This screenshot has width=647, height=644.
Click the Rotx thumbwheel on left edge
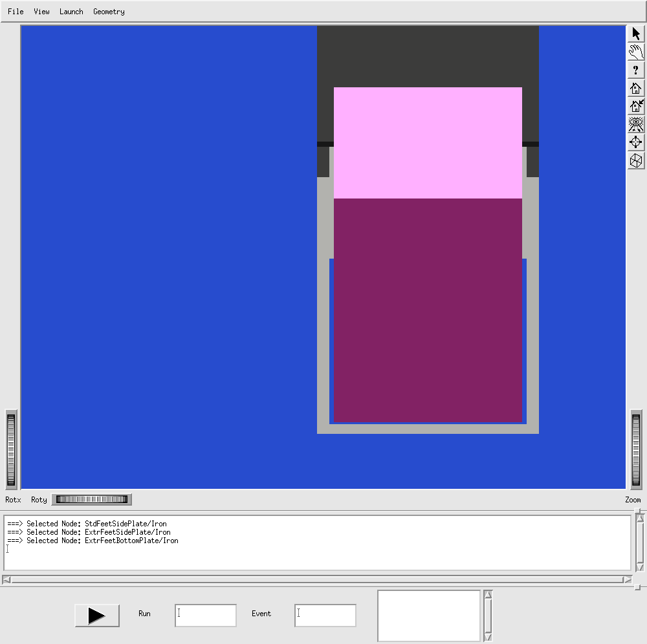pyautogui.click(x=11, y=449)
